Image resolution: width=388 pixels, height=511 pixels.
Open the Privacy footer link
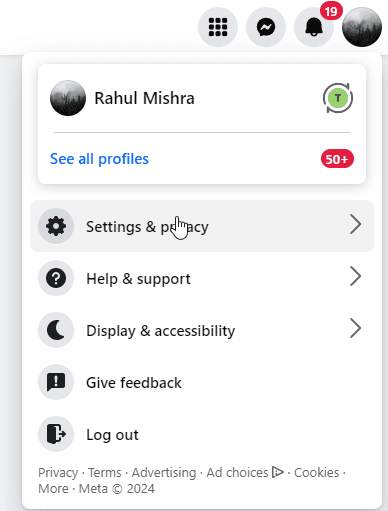point(58,473)
